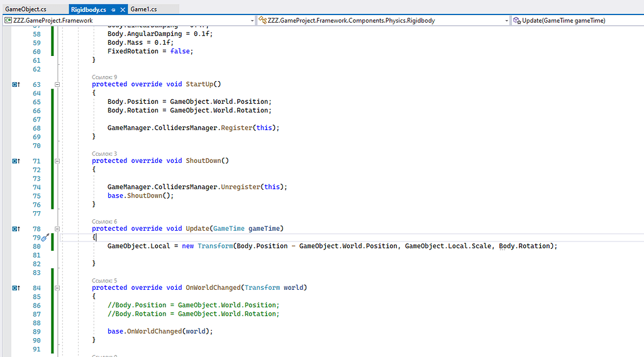Fold the OnWorldChanged method
Viewport: 644px width, 357px height.
pos(57,288)
